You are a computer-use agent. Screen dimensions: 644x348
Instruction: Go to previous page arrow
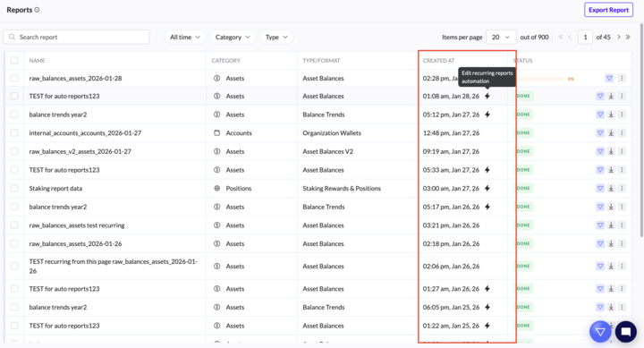570,37
